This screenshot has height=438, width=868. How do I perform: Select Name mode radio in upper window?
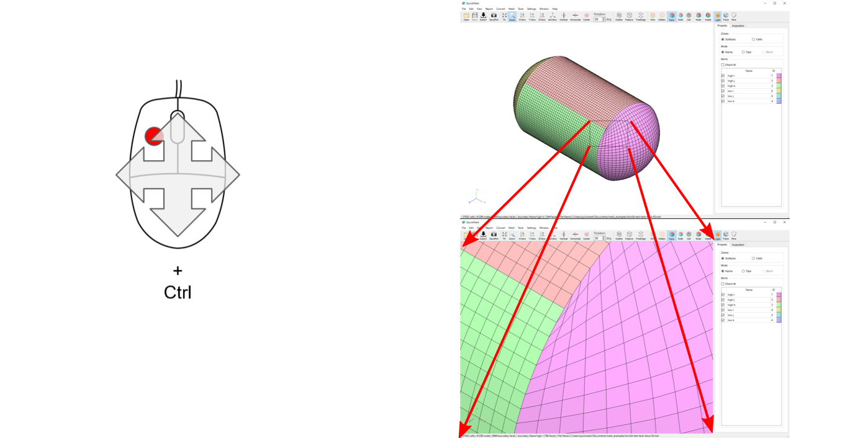coord(723,52)
